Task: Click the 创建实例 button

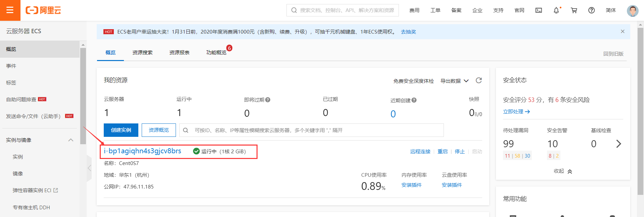Action: pos(121,130)
